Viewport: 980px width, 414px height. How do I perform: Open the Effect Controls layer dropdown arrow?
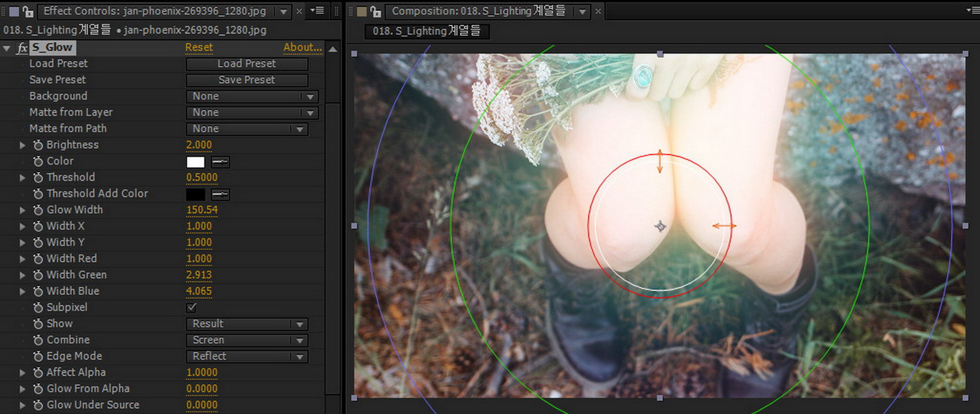tap(284, 12)
